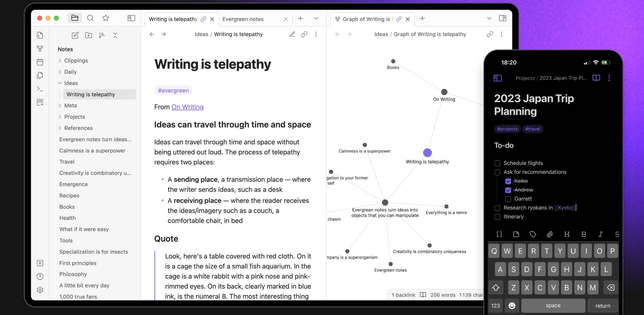Open daily note calendar icon

point(40,62)
